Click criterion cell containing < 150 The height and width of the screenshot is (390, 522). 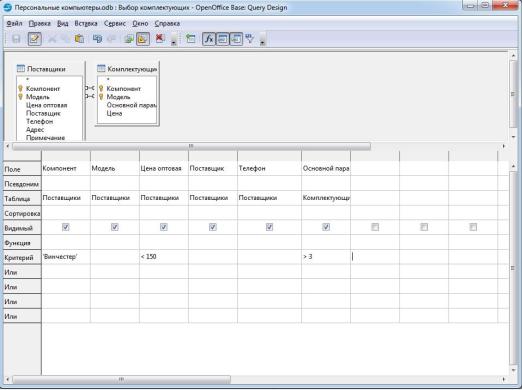[164, 257]
